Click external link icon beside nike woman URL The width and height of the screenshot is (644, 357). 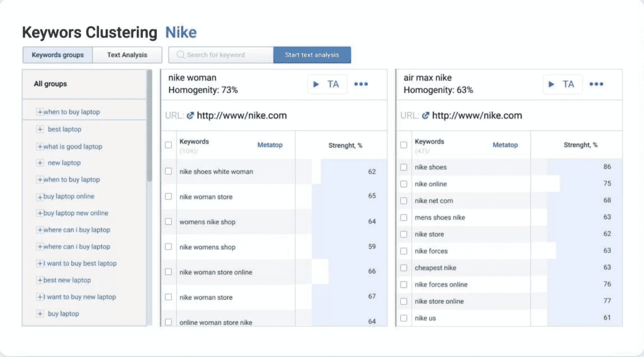[x=190, y=115]
